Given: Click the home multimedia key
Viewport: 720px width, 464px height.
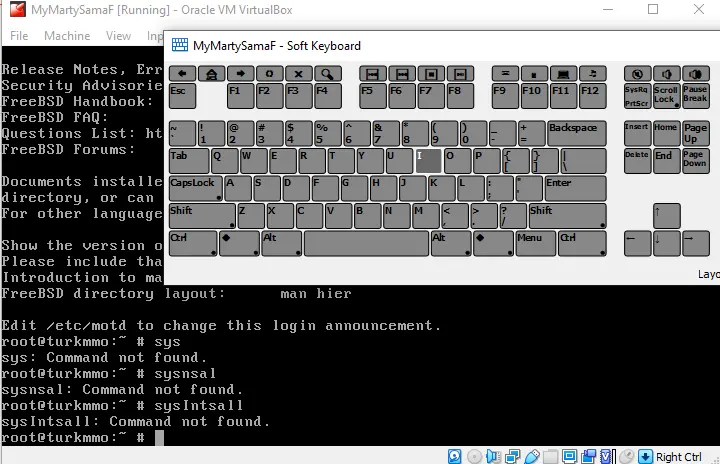Looking at the screenshot, I should [212, 74].
